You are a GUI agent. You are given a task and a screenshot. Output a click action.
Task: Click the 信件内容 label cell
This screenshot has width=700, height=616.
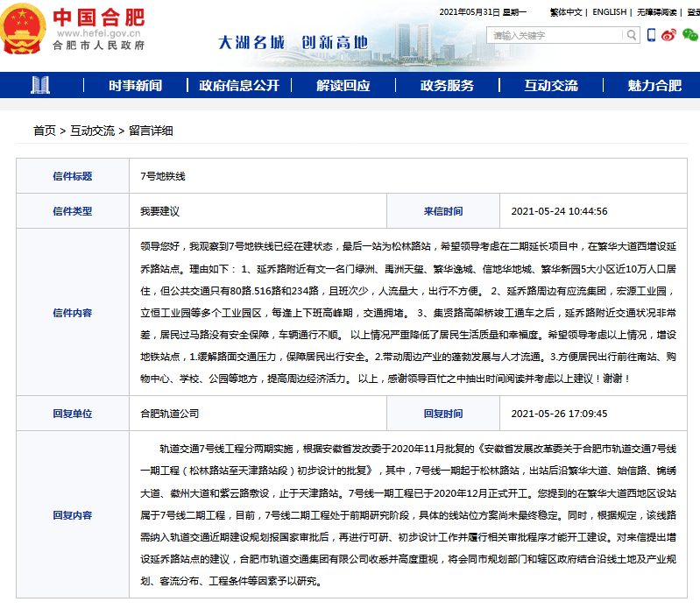coord(73,312)
